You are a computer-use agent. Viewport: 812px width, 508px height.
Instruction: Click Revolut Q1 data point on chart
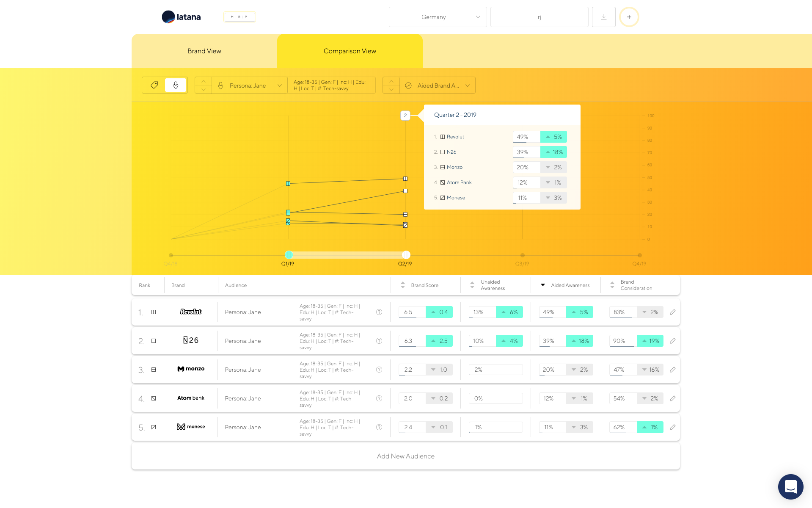coord(288,184)
